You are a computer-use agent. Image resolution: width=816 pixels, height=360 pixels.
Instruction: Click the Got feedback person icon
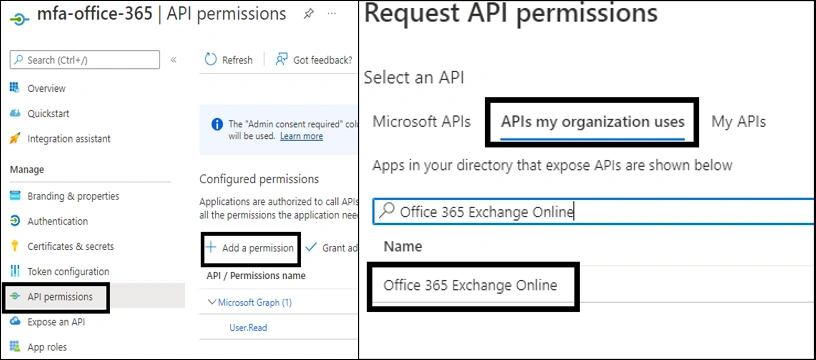pos(282,59)
